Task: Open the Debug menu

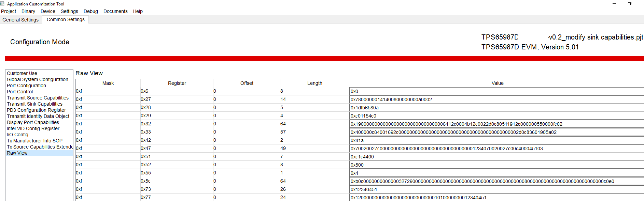Action: tap(91, 11)
